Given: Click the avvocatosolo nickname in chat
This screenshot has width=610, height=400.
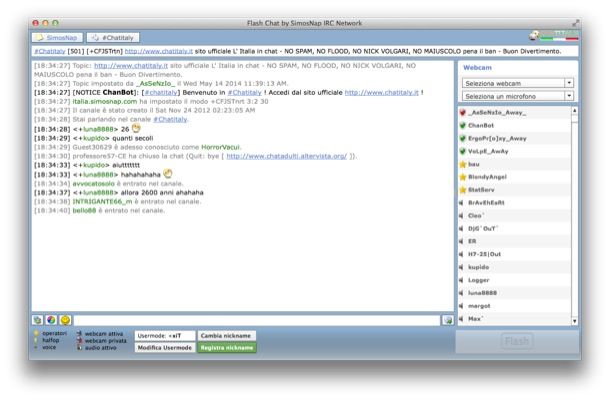Looking at the screenshot, I should click(94, 183).
